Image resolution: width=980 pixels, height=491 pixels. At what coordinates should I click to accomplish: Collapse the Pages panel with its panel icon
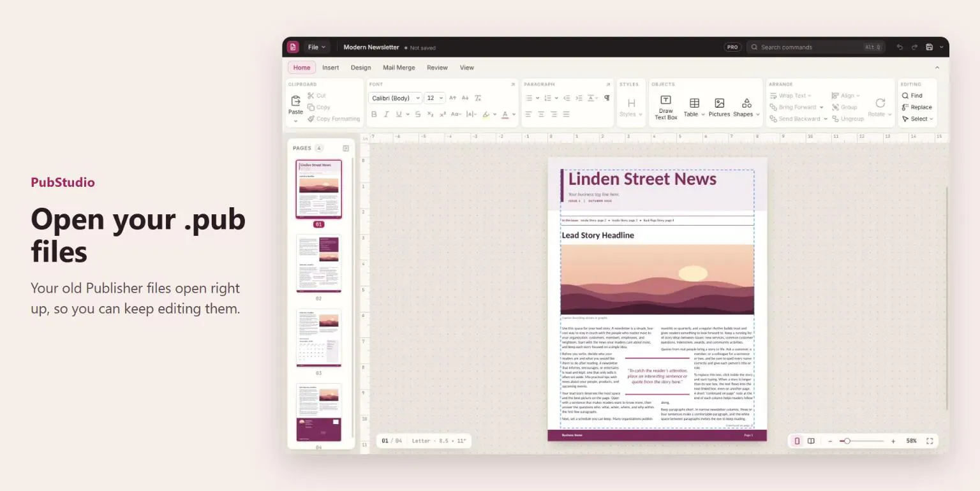tap(346, 148)
